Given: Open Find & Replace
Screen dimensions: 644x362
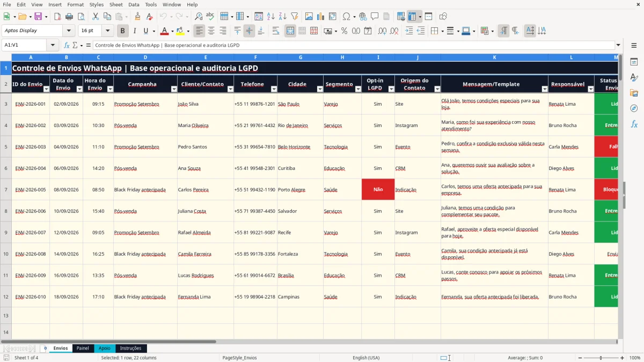Looking at the screenshot, I should point(199,17).
